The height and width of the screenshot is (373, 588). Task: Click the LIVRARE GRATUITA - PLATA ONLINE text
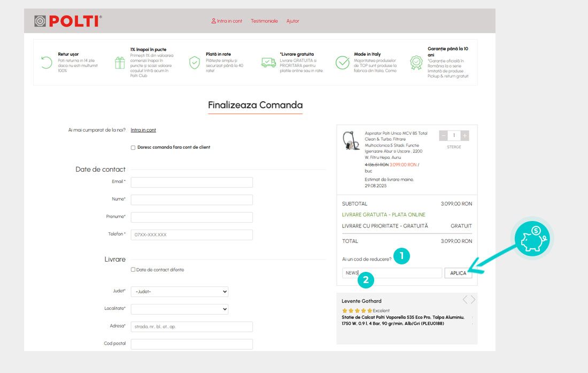tap(384, 215)
